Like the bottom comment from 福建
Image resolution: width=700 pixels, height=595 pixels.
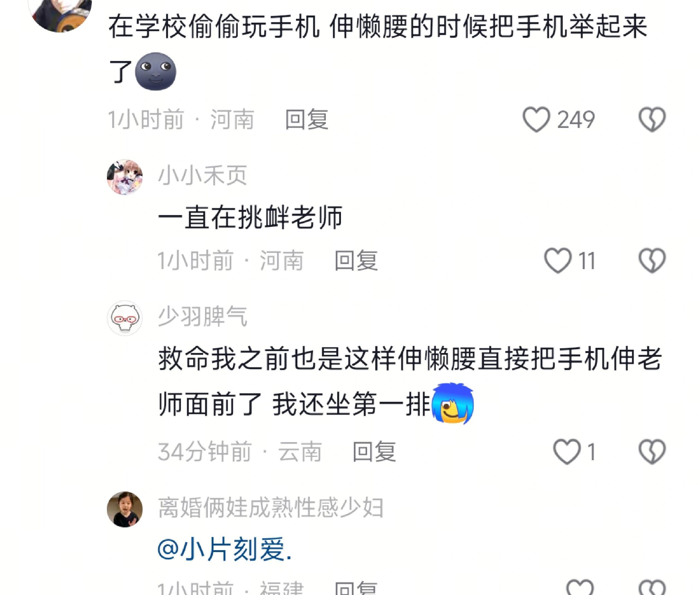pos(580,588)
